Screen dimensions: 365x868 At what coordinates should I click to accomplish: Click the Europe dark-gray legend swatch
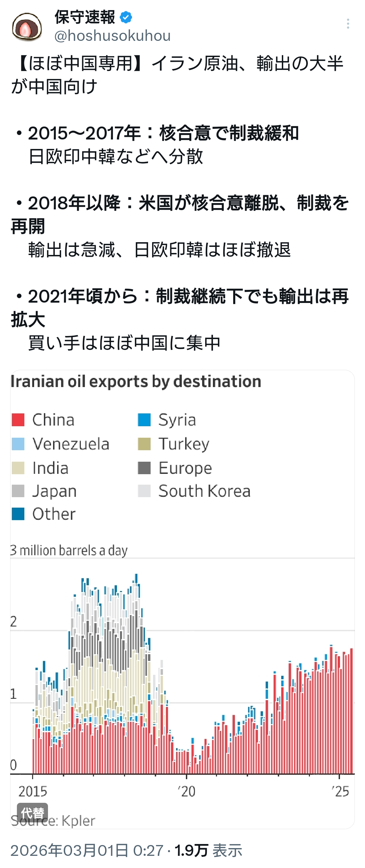144,468
